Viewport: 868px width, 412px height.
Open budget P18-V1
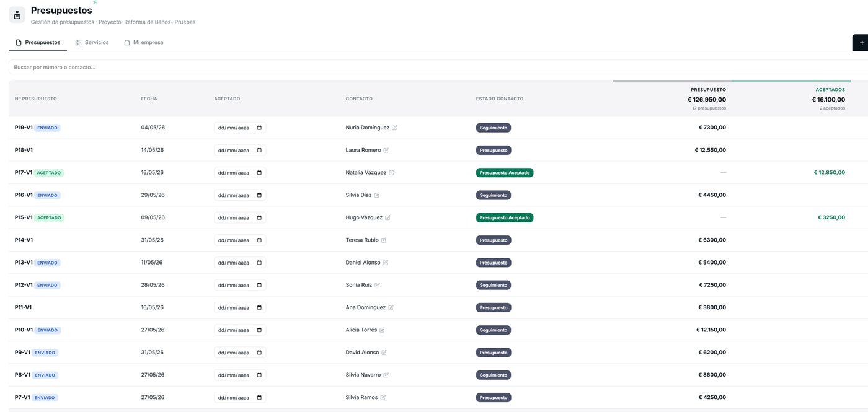tap(24, 150)
